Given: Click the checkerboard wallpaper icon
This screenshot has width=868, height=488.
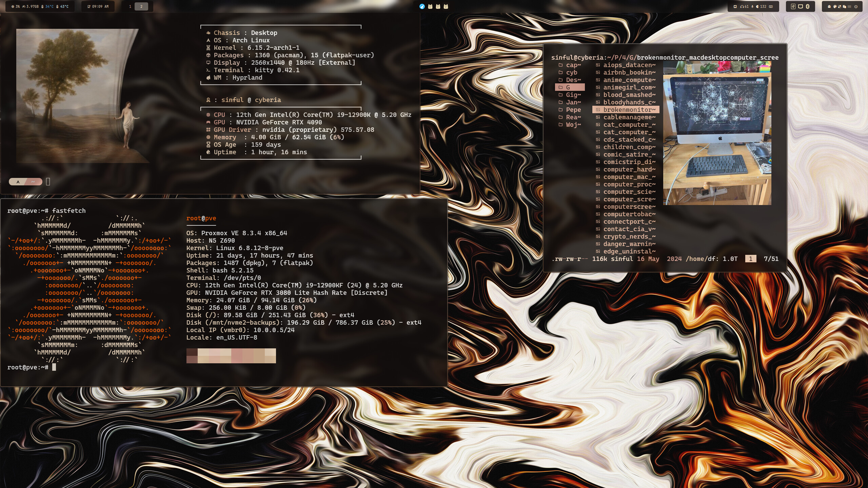Looking at the screenshot, I should [840, 6].
